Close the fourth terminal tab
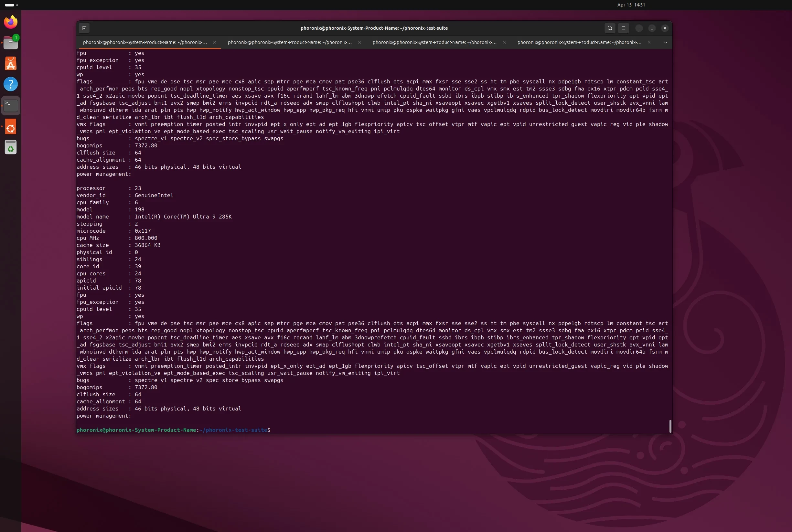Screen dimensions: 792x532 click(649, 42)
